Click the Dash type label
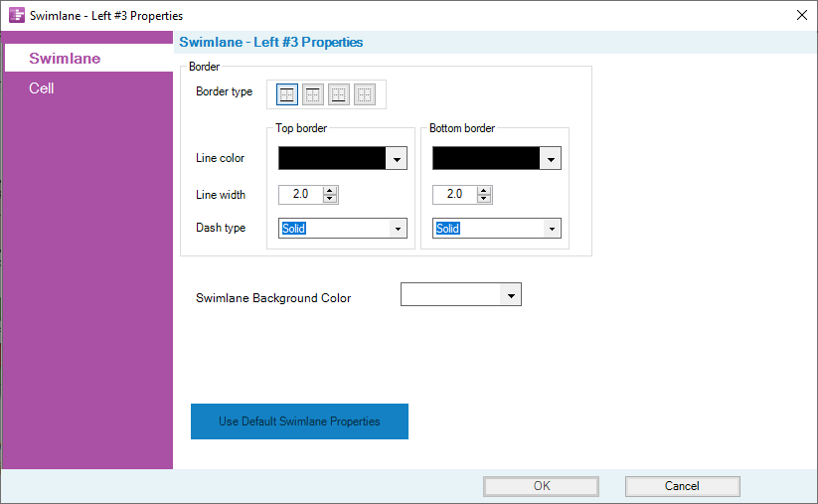 [x=221, y=228]
